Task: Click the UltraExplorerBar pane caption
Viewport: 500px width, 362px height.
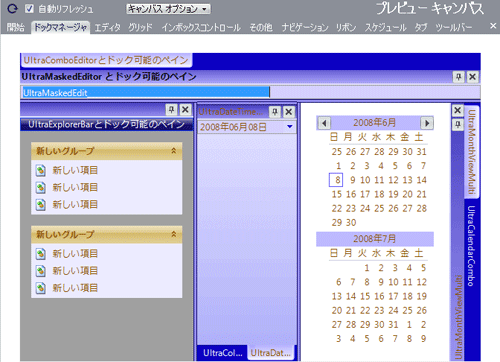Action: click(x=107, y=124)
